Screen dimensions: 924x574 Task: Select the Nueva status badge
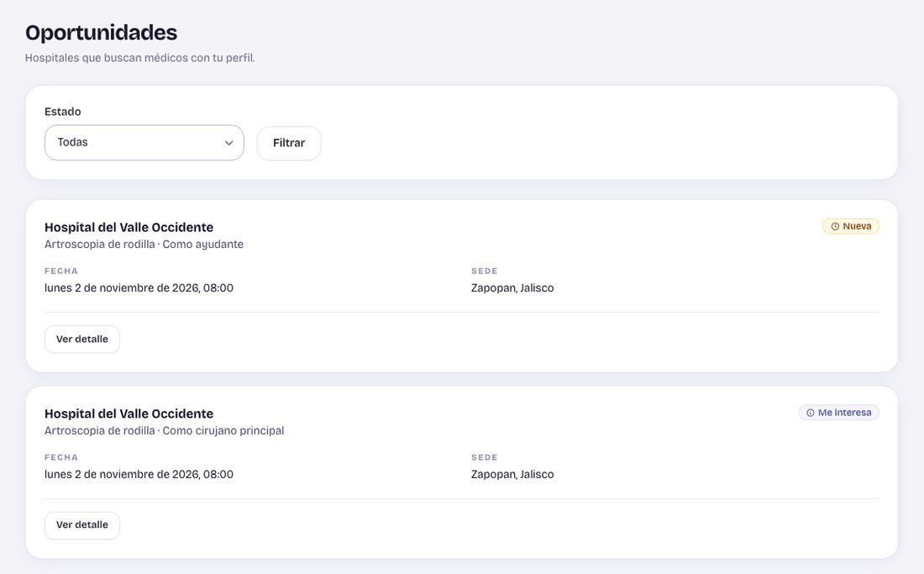[x=851, y=226]
